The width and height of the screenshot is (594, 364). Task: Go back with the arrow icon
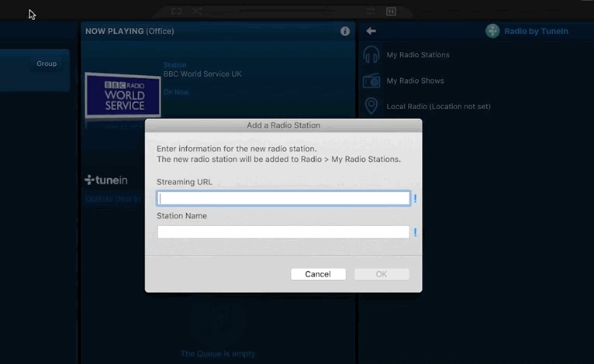point(371,31)
